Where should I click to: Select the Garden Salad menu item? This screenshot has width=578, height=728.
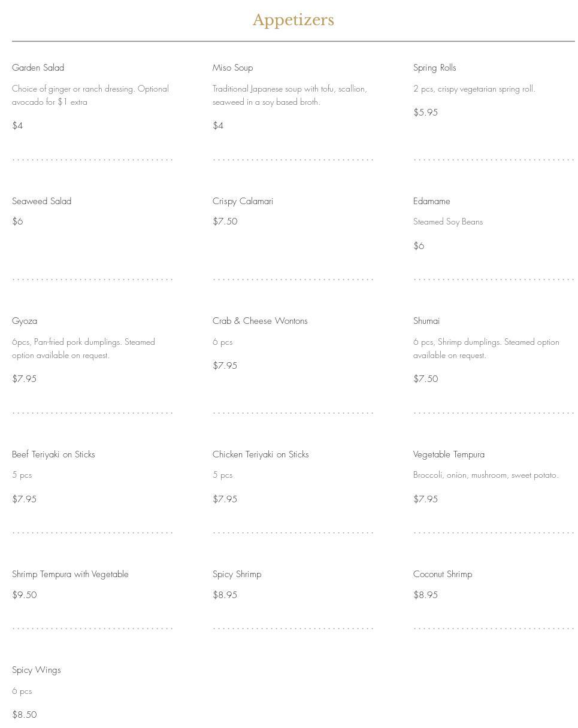pos(38,68)
